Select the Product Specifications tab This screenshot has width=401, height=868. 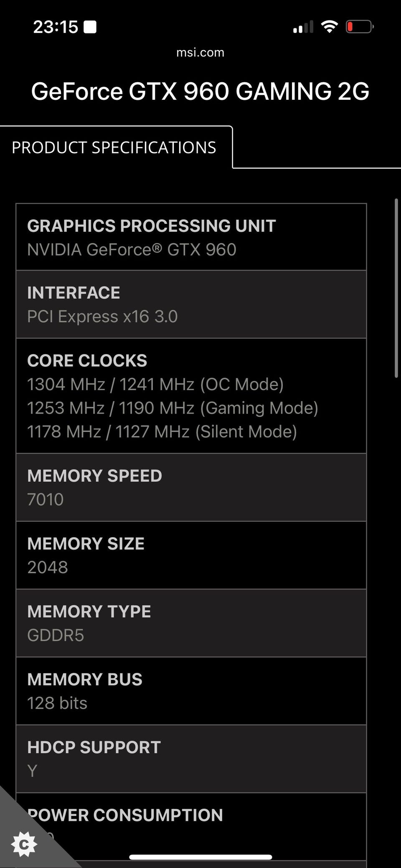click(x=114, y=147)
